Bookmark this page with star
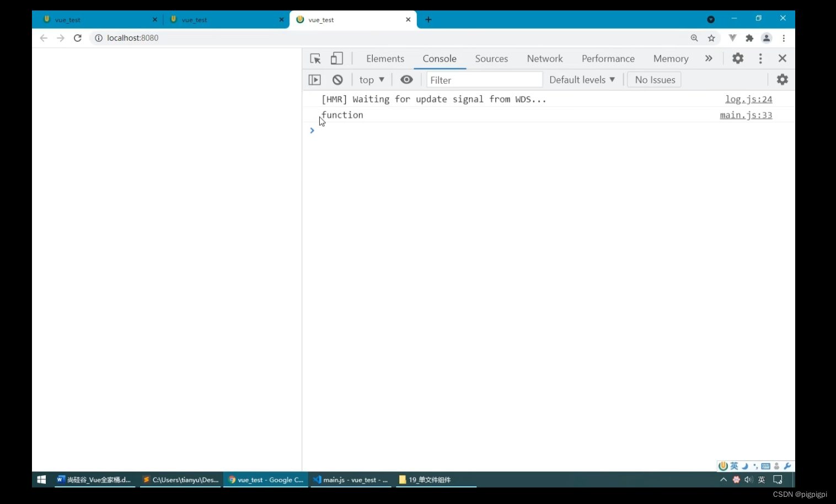836x504 pixels. [x=711, y=38]
